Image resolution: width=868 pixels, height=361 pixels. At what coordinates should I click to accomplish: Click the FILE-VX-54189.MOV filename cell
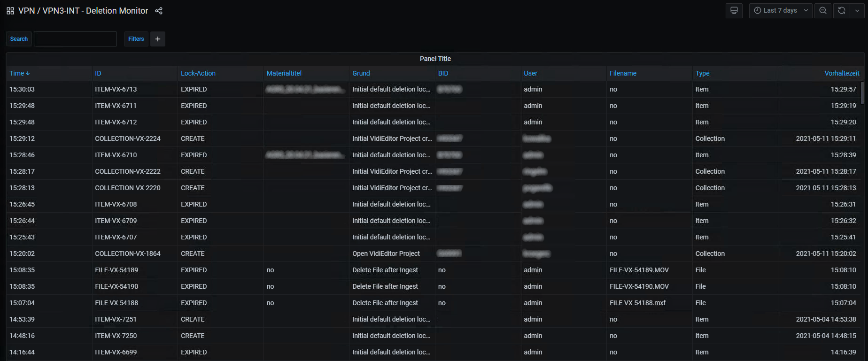(639, 270)
